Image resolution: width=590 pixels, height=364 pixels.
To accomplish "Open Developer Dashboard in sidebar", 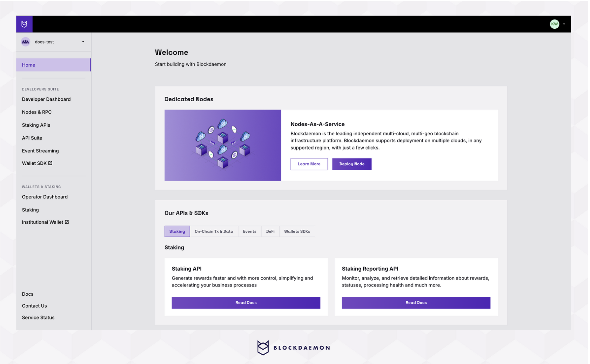I will 46,99.
